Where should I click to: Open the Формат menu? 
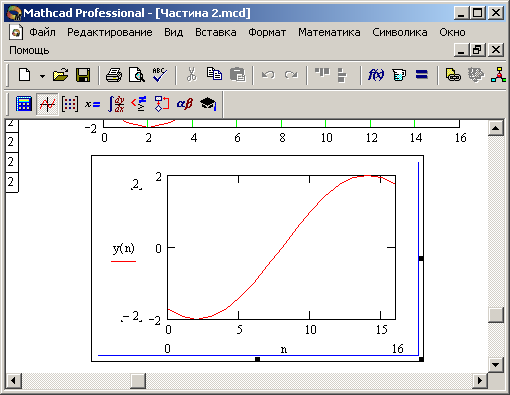click(267, 32)
